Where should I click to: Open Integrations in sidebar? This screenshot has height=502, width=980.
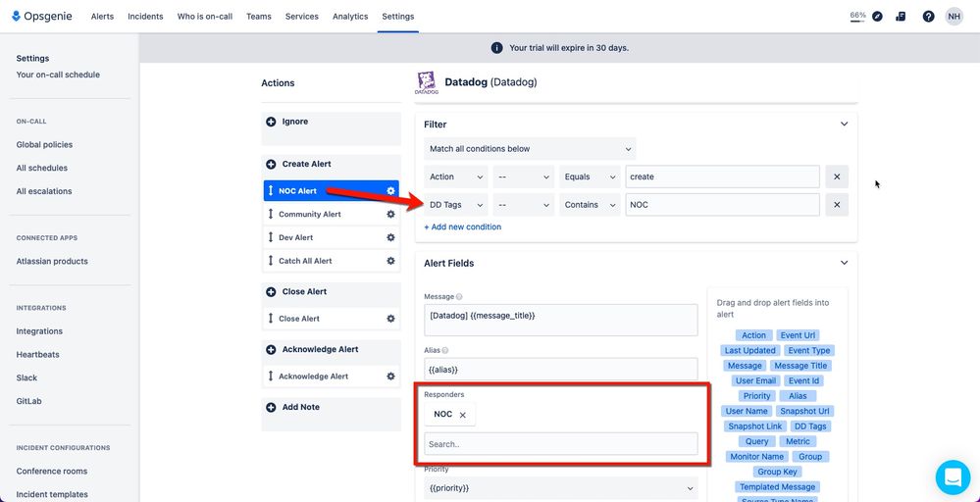tap(39, 331)
